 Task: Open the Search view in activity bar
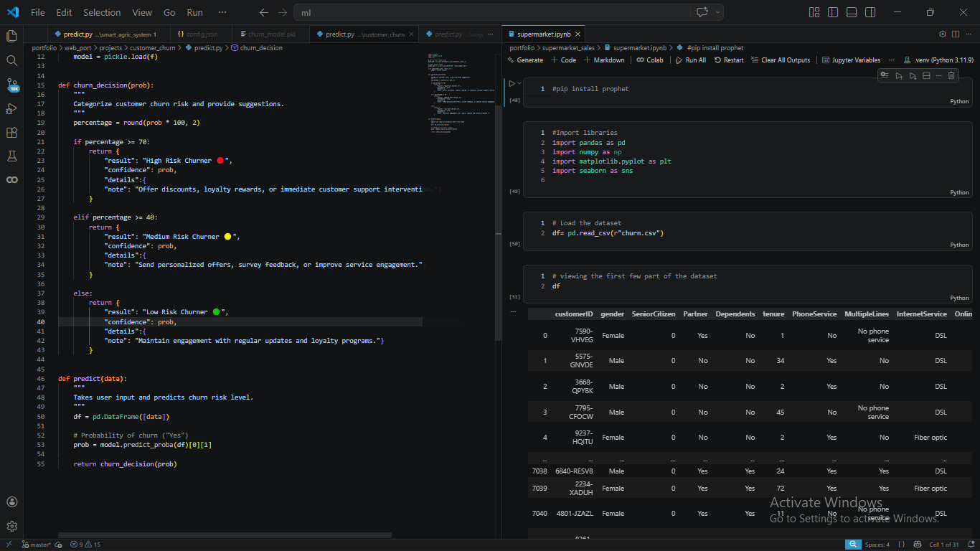point(11,60)
